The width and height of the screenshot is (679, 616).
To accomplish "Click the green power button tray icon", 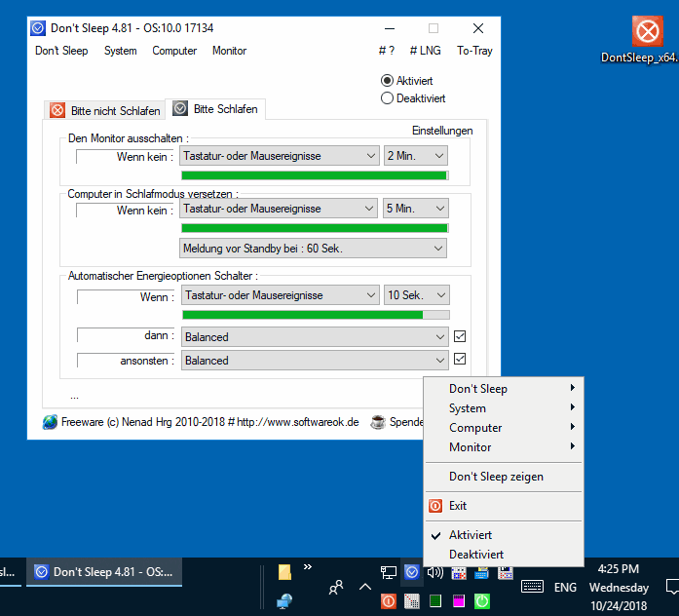I will point(482,601).
